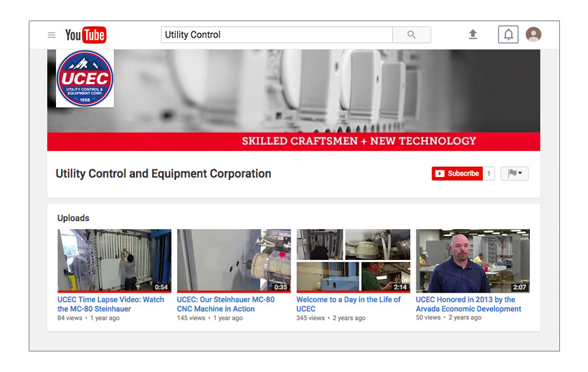Image resolution: width=588 pixels, height=372 pixels.
Task: Open 'Our Steinhauer MC-80 CNC Machine' title link
Action: [226, 304]
